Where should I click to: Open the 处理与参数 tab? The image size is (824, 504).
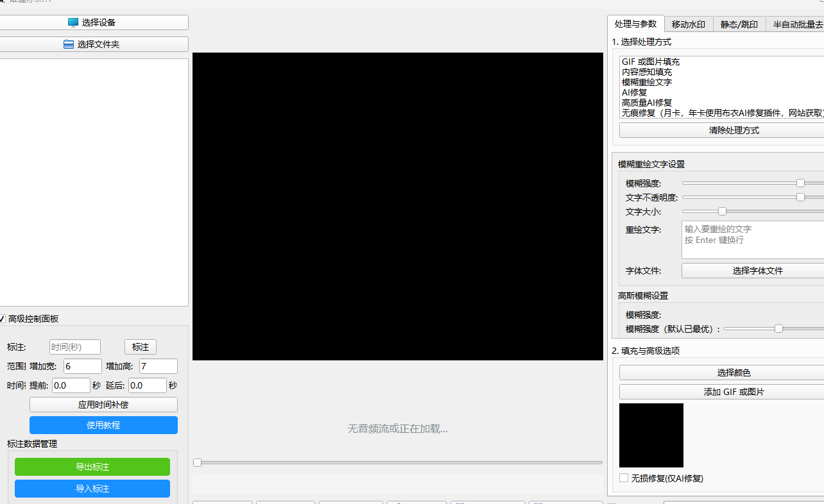coord(635,24)
